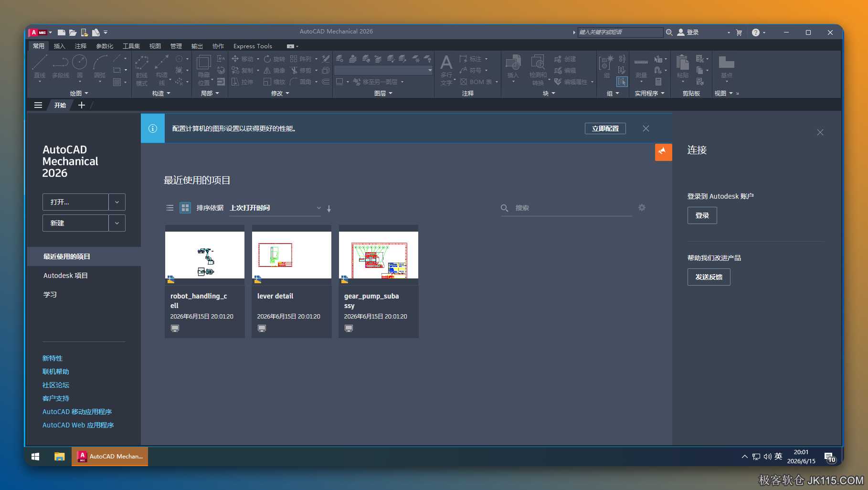Image resolution: width=868 pixels, height=490 pixels.
Task: Open the AutoCAD Web 应用程序 link
Action: tap(78, 425)
